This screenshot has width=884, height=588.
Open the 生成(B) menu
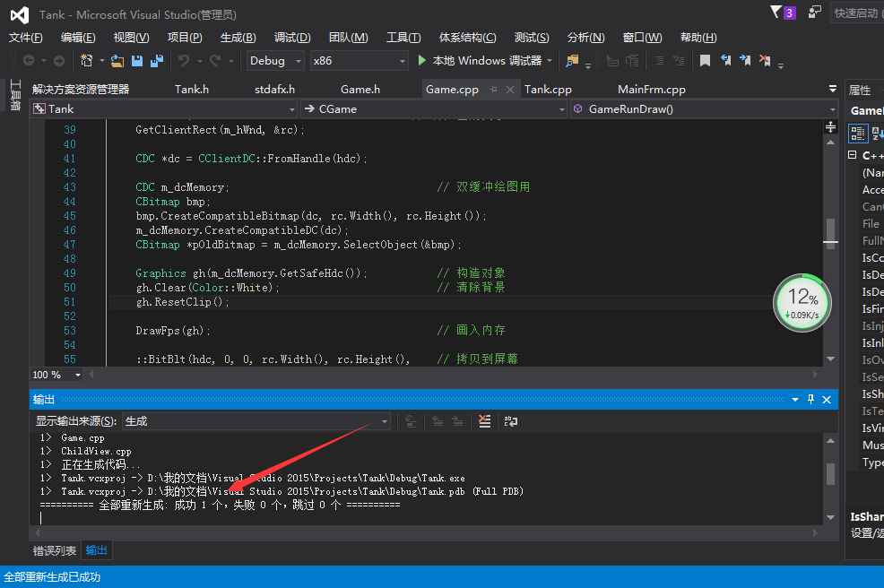(x=238, y=38)
